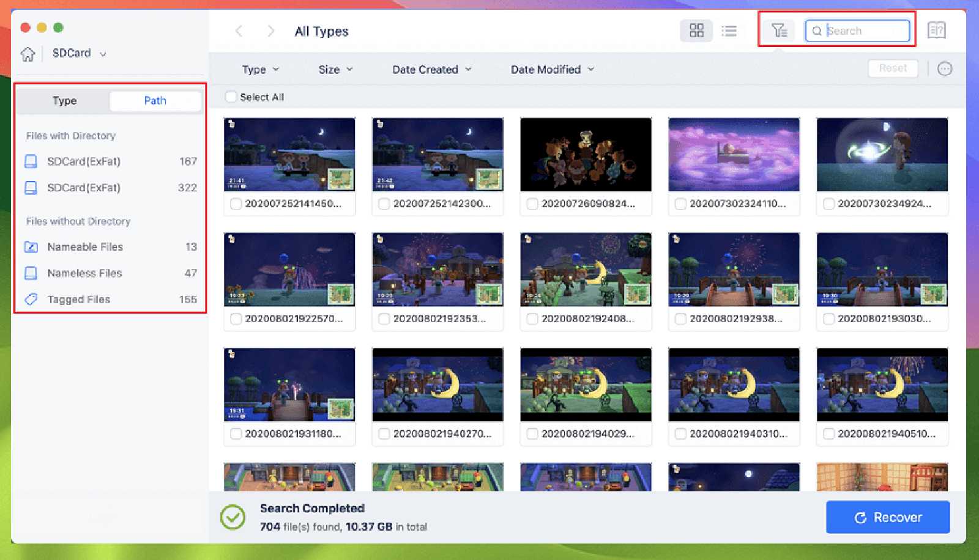
Task: Open thumbnail of file 20200802194029...
Action: (586, 385)
